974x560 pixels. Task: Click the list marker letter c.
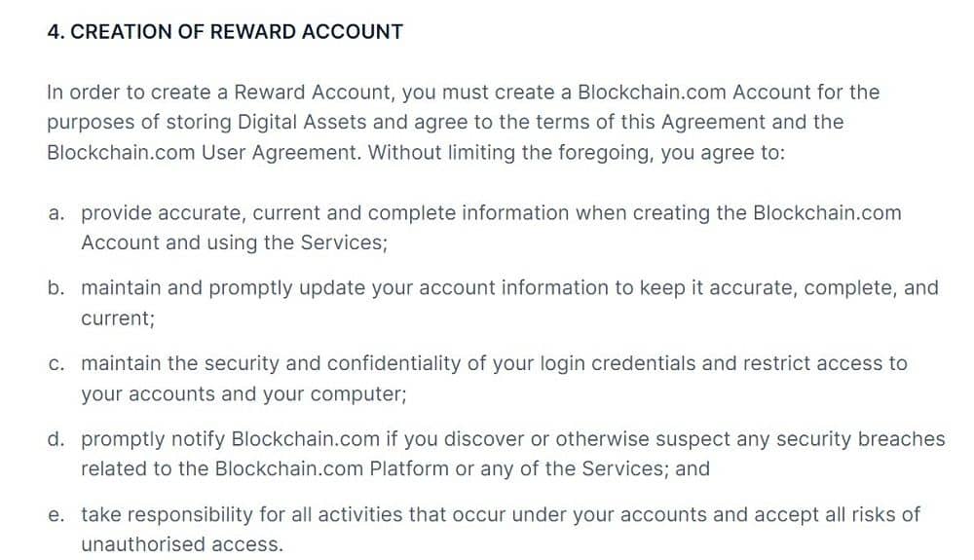click(56, 364)
